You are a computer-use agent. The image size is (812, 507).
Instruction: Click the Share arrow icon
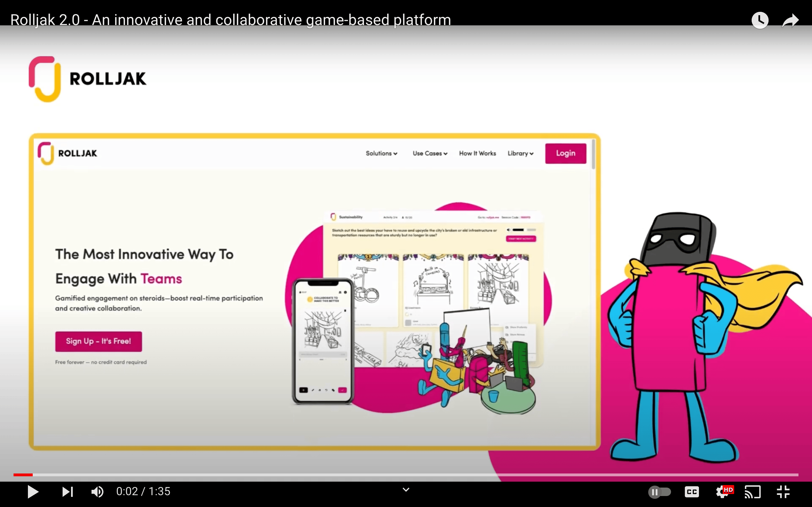point(790,21)
